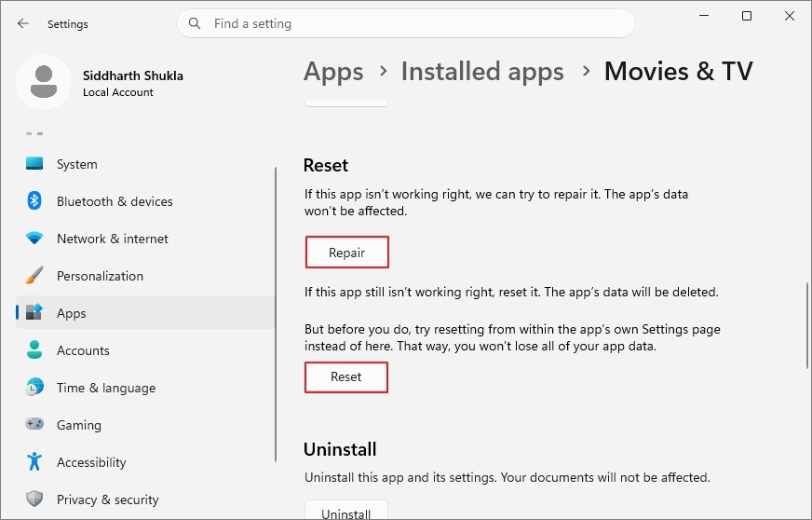Click the Reset button
The image size is (812, 520).
[x=346, y=376]
